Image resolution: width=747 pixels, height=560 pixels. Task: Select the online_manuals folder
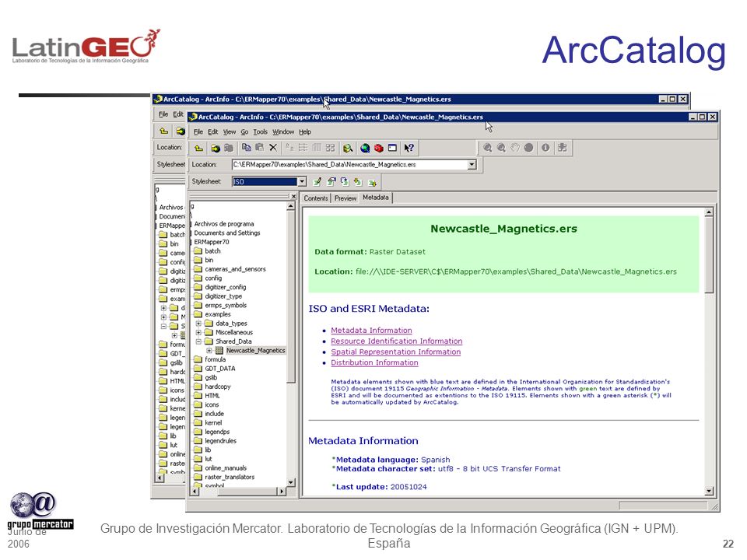[226, 468]
